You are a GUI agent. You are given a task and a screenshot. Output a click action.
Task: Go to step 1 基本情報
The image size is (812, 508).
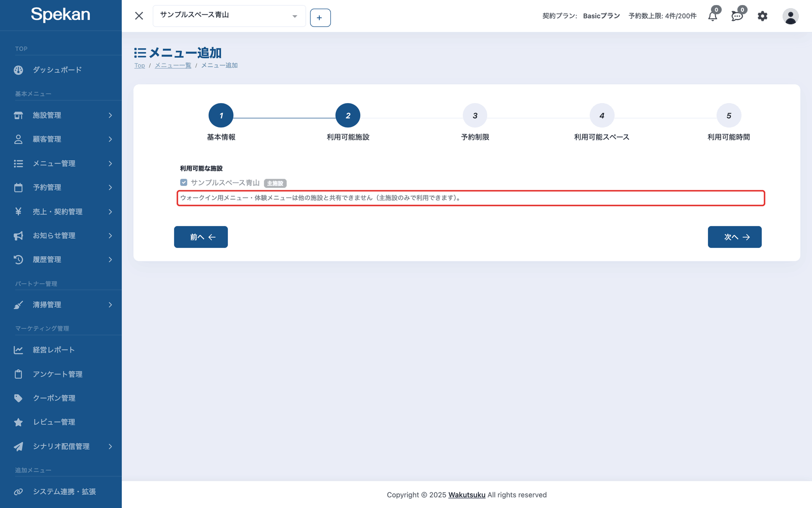point(221,116)
